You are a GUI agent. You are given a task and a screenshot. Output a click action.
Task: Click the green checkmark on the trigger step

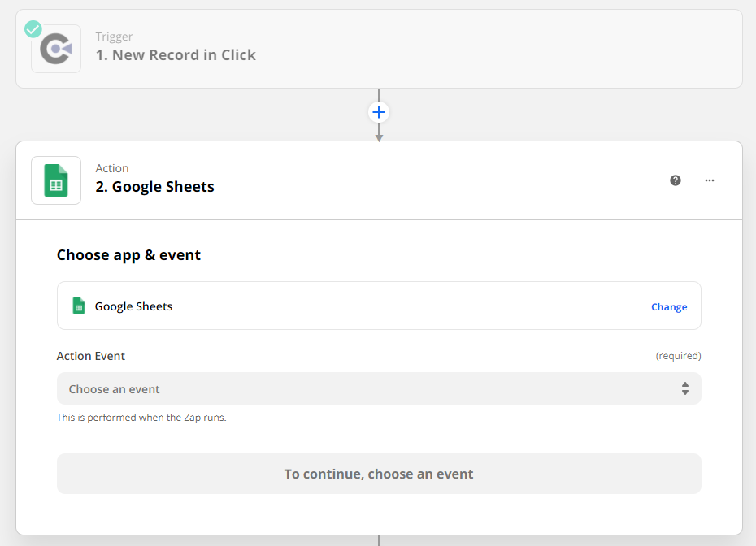33,29
